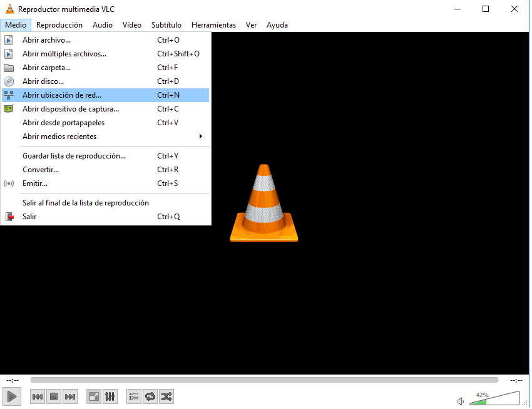This screenshot has width=532, height=409.
Task: Toggle loop repeat mode
Action: [x=150, y=396]
